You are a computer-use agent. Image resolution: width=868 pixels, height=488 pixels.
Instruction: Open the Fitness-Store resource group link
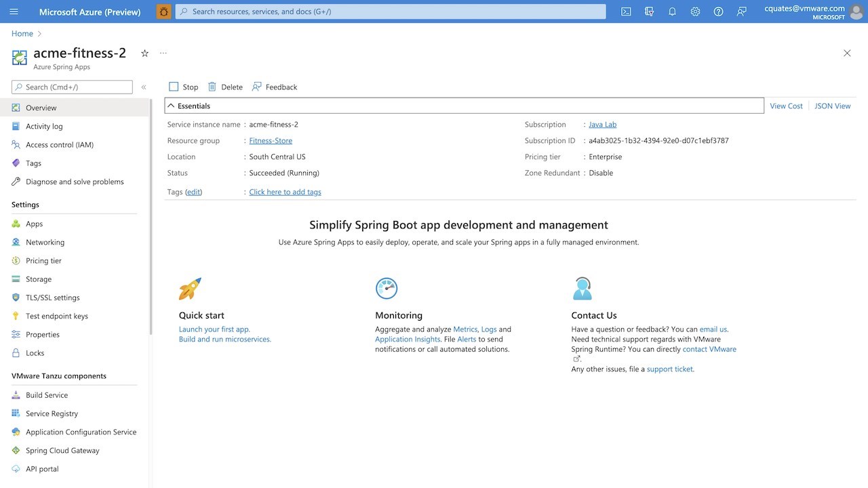click(271, 140)
